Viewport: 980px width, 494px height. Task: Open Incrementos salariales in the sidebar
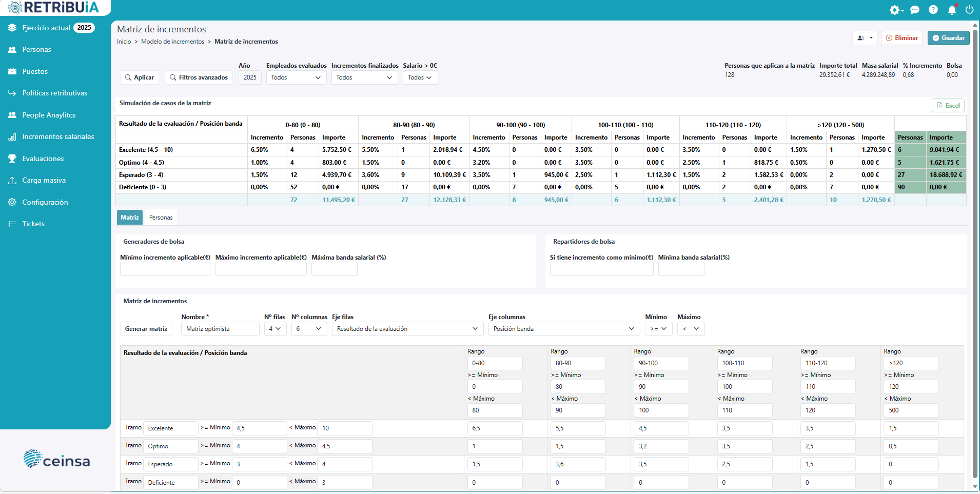coord(58,137)
